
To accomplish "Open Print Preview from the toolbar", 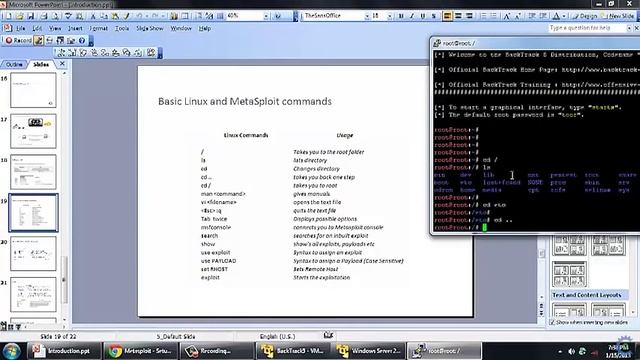I will [55, 16].
